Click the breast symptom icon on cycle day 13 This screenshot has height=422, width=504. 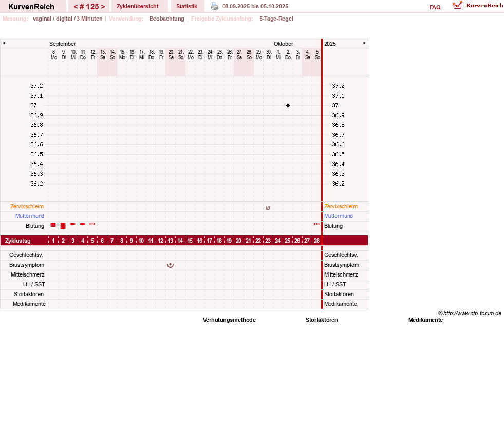pos(171,265)
